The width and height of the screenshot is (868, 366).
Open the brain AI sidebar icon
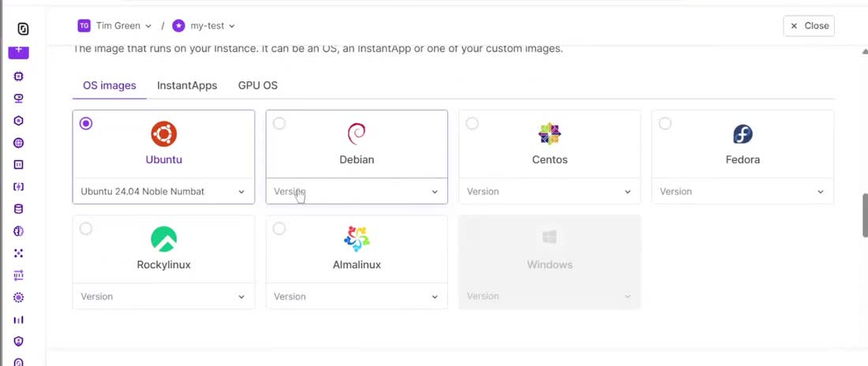tap(18, 231)
